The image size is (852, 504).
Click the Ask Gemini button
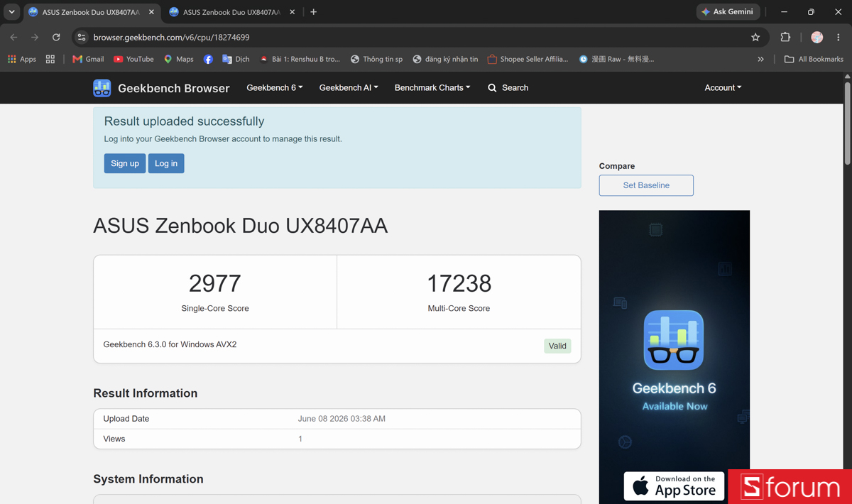[727, 12]
